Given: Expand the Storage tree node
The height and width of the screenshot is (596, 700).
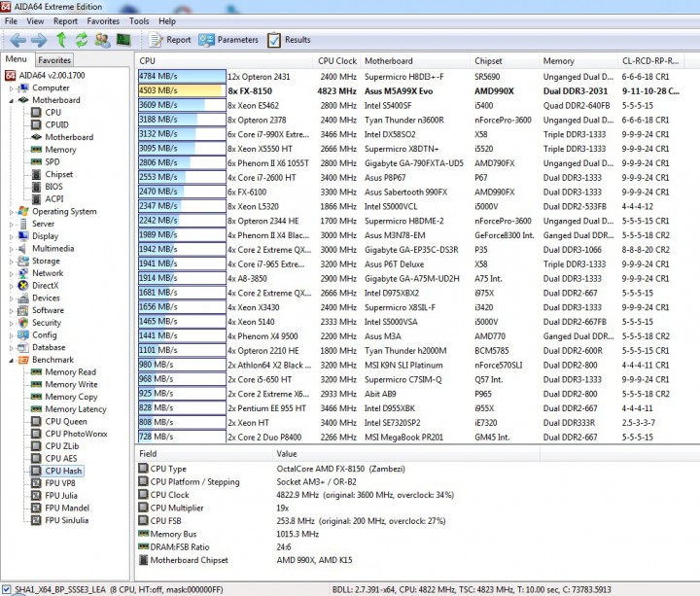Looking at the screenshot, I should [11, 262].
